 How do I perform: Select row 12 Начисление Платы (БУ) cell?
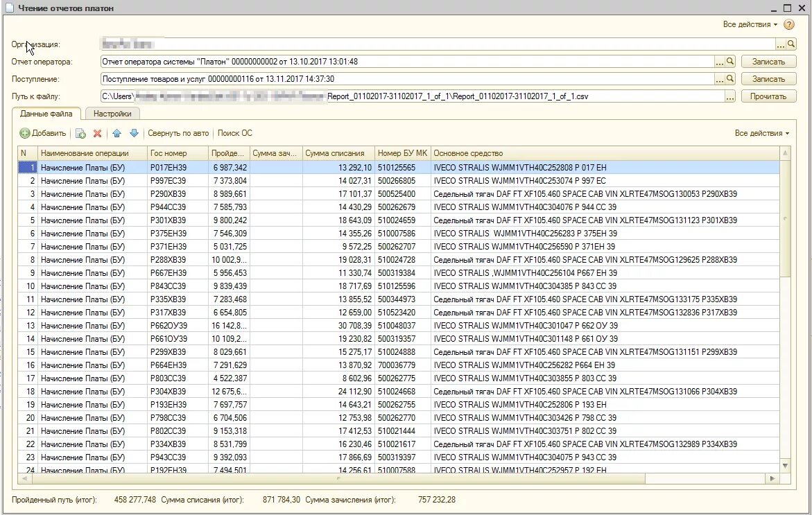(x=92, y=313)
